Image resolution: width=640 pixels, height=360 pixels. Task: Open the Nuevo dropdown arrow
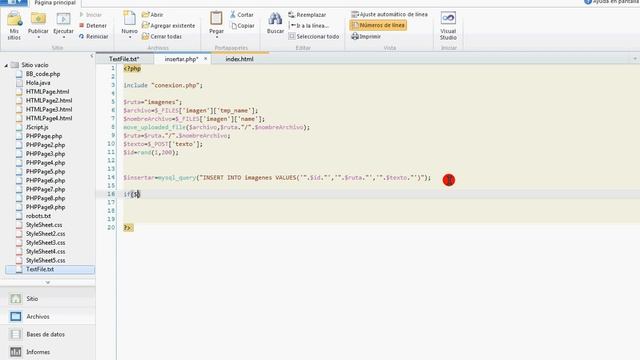tap(130, 38)
